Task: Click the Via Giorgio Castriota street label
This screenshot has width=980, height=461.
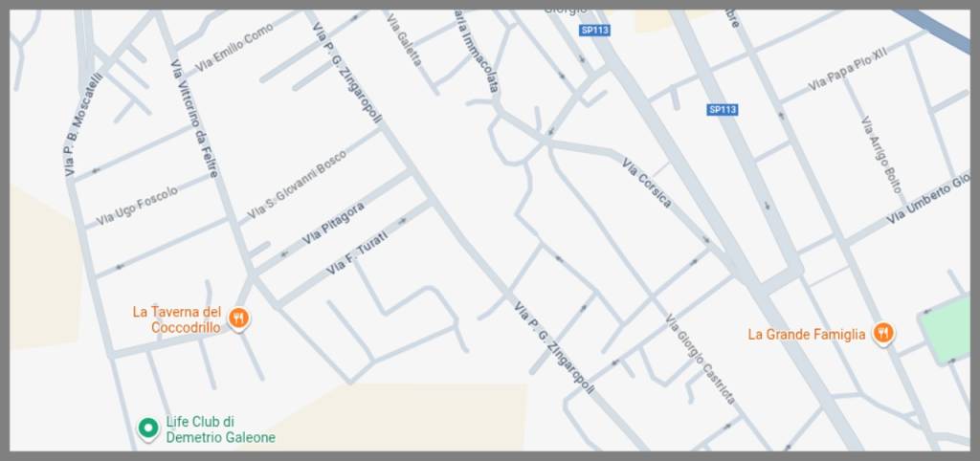Action: click(x=700, y=360)
